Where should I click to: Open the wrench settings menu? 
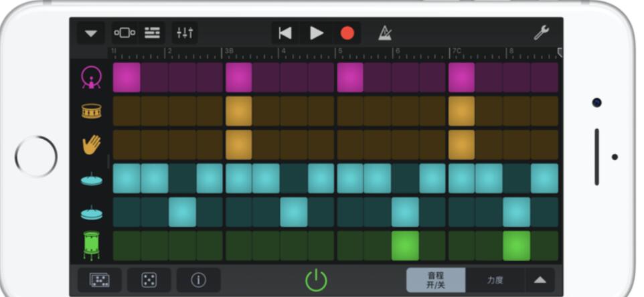point(541,33)
